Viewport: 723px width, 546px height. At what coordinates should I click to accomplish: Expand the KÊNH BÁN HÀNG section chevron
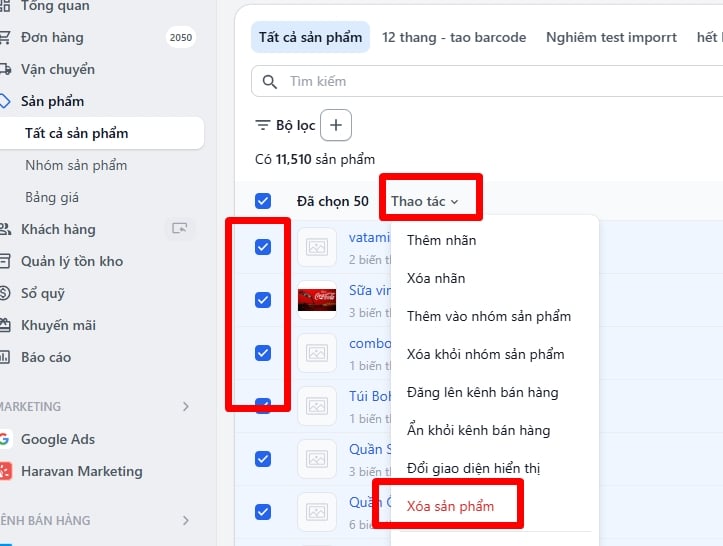click(185, 520)
